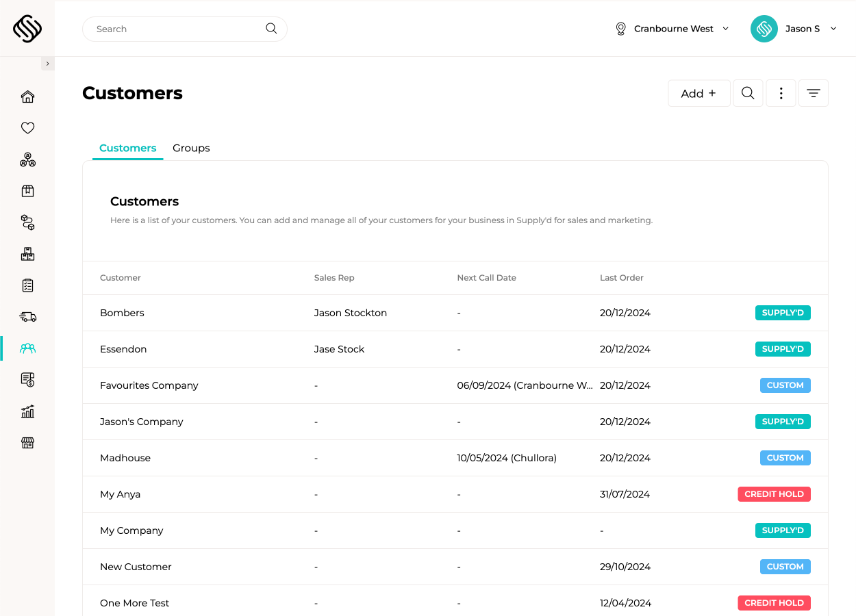Open the Madhouse customer row
The height and width of the screenshot is (616, 856).
point(125,458)
